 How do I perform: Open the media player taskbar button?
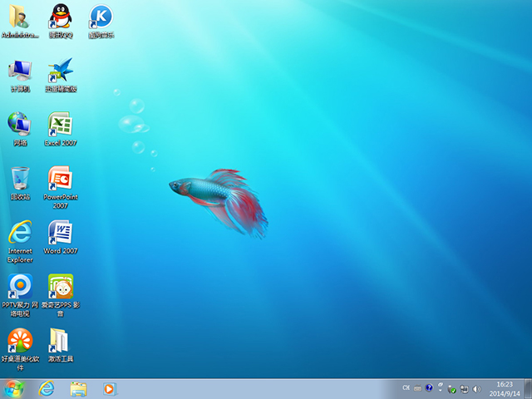tap(109, 389)
